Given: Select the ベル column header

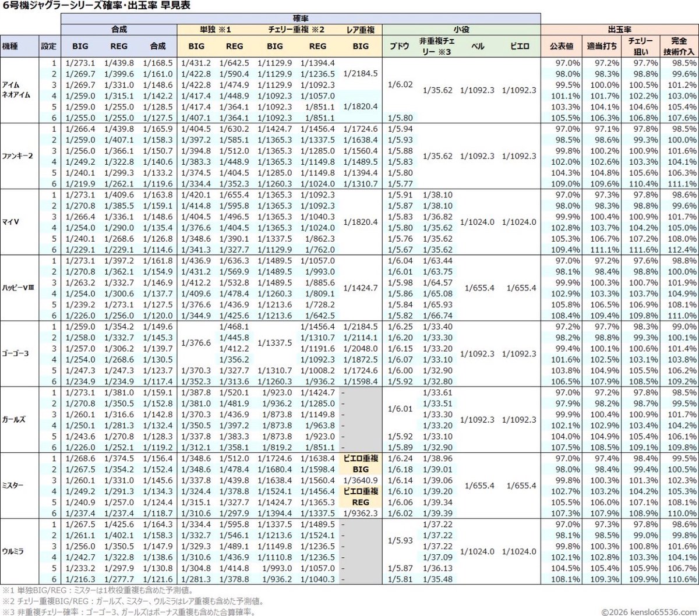Looking at the screenshot, I should pyautogui.click(x=478, y=46).
